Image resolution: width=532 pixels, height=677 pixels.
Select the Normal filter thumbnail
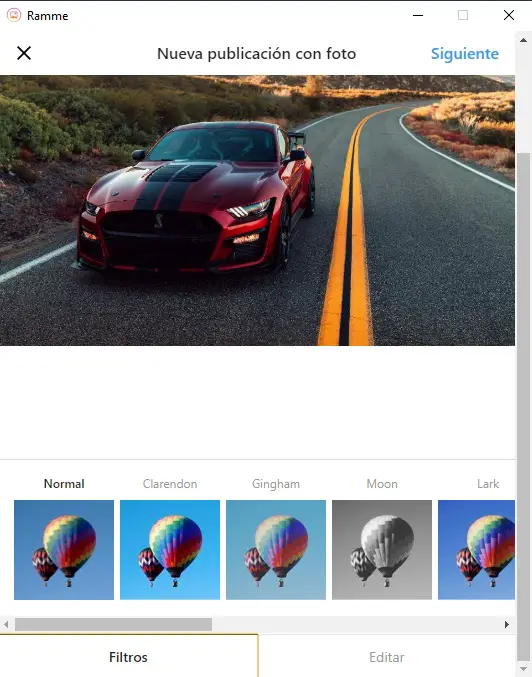64,550
